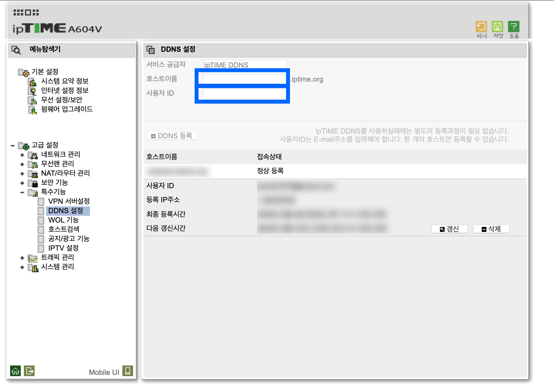
Task: Click the logout icon beside home
Action: (29, 371)
